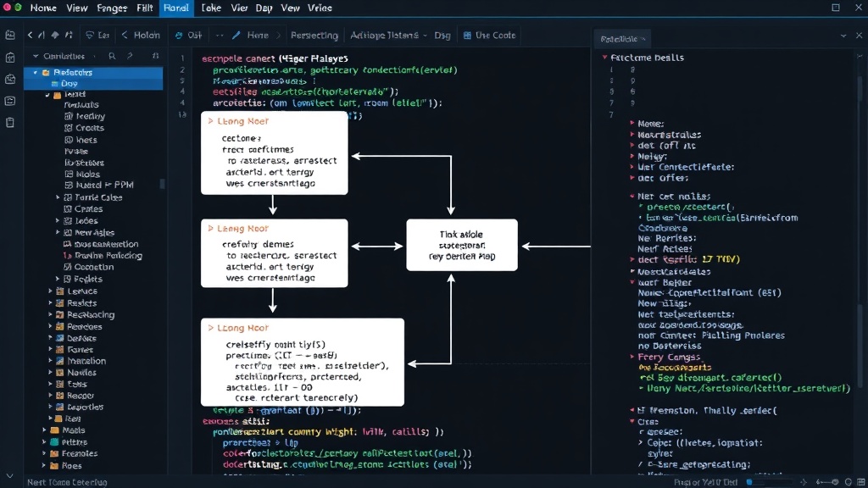
Task: Click the Moxrestralus entry in right panel
Action: 669,135
